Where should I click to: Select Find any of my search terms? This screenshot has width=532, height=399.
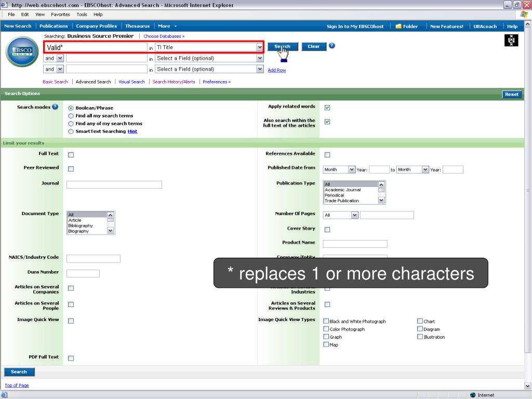click(71, 124)
